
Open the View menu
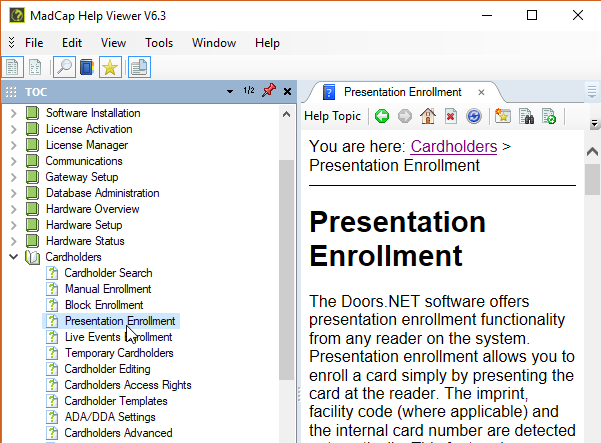(113, 43)
